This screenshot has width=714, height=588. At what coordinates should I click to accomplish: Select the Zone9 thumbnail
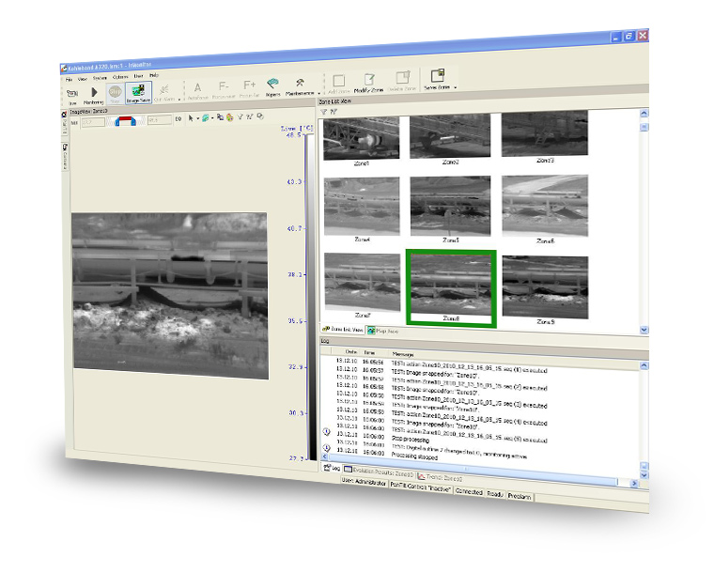click(x=545, y=287)
